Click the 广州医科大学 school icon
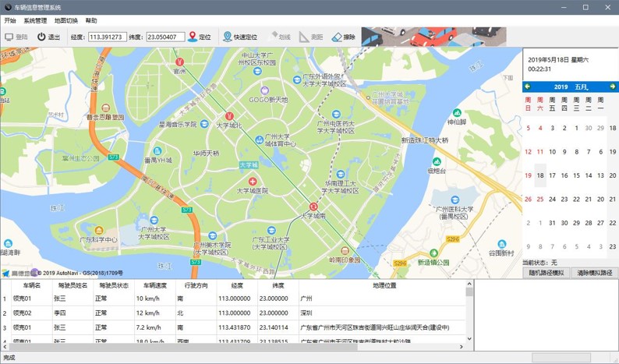This screenshot has width=619, height=364. [455, 200]
